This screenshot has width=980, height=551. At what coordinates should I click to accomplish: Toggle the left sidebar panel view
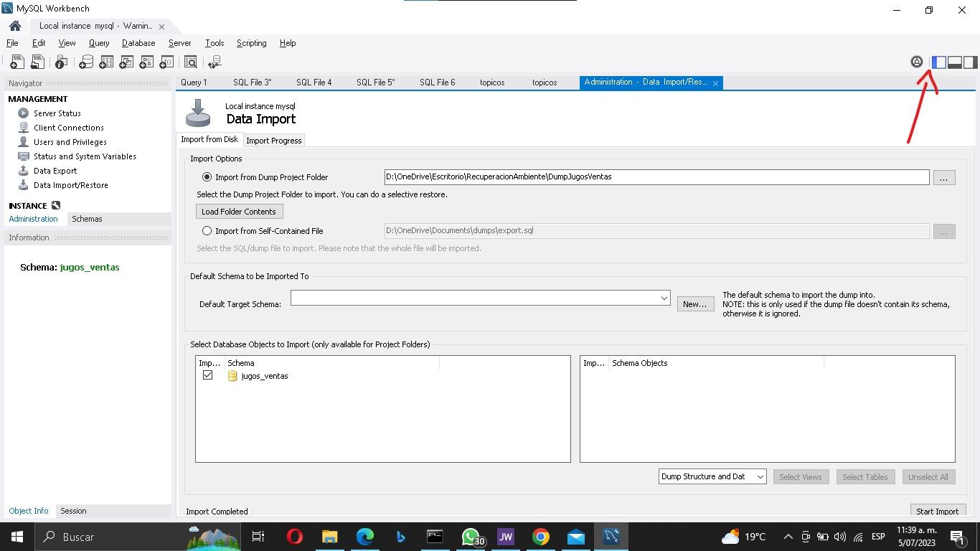[939, 62]
